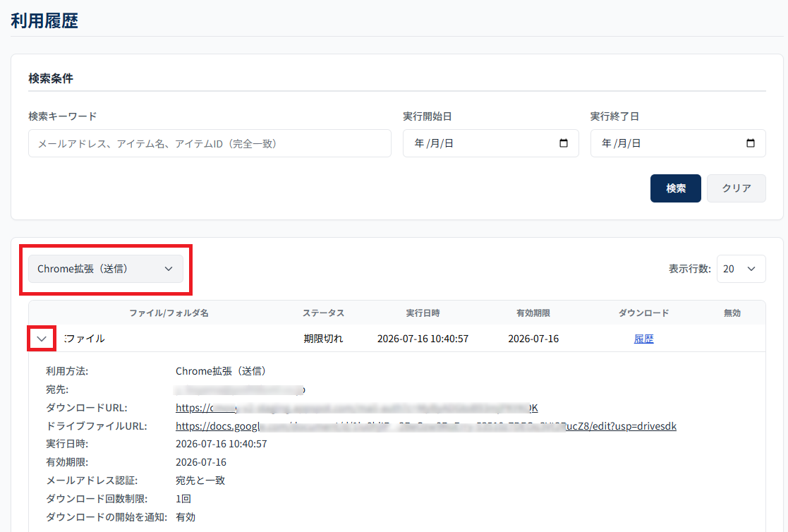Open the 実行終了日 date field

pyautogui.click(x=678, y=143)
